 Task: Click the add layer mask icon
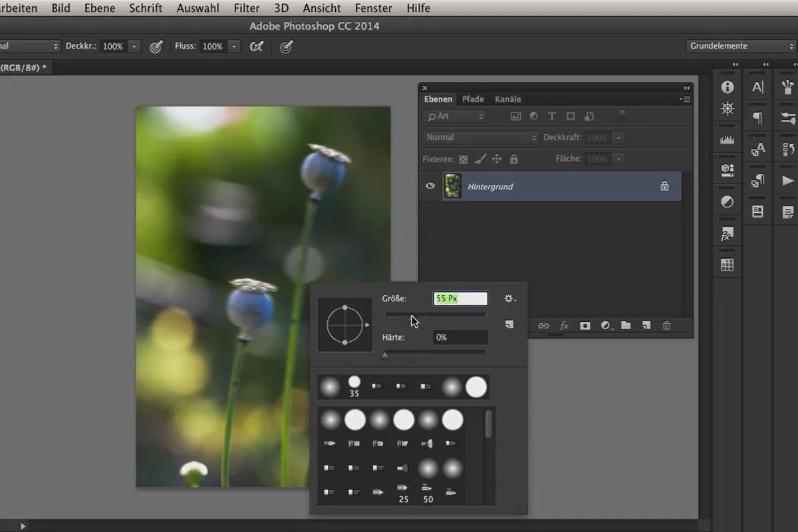(585, 326)
